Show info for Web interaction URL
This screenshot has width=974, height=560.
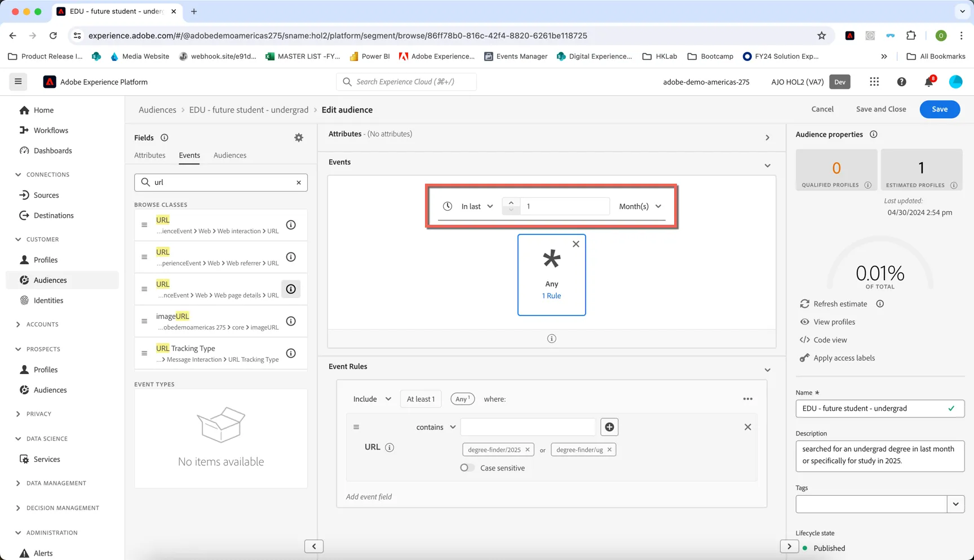(291, 225)
